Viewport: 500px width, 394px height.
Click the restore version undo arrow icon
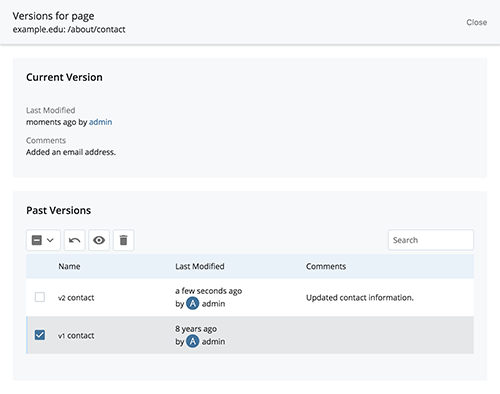pyautogui.click(x=75, y=240)
